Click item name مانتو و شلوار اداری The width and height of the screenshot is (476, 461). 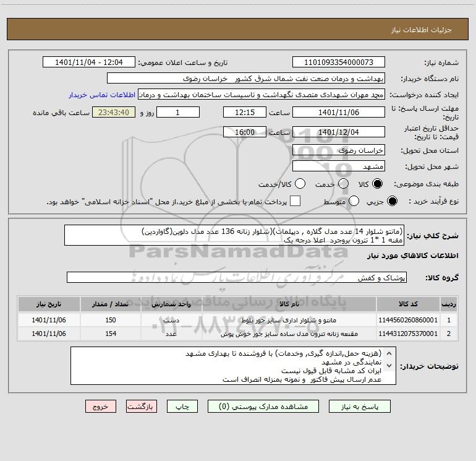(289, 321)
